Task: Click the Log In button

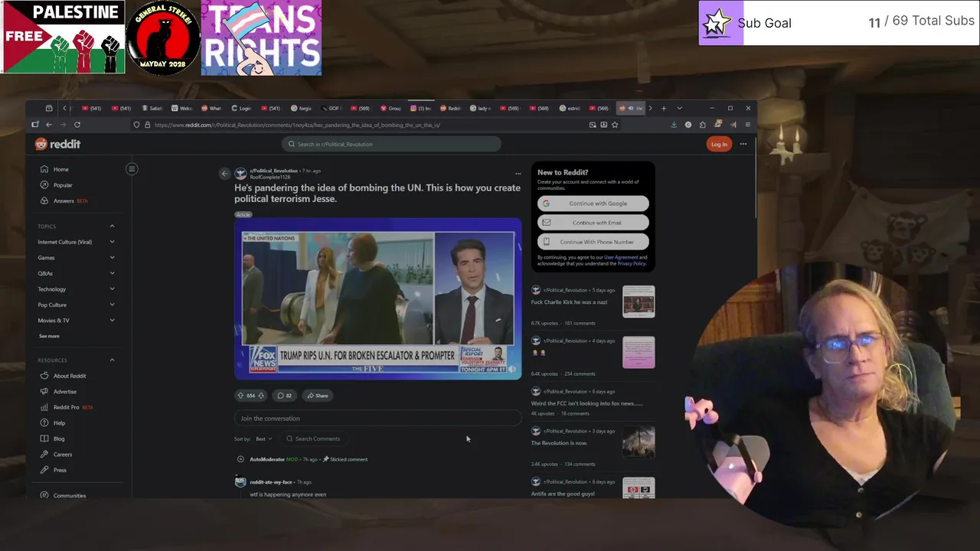Action: click(719, 144)
